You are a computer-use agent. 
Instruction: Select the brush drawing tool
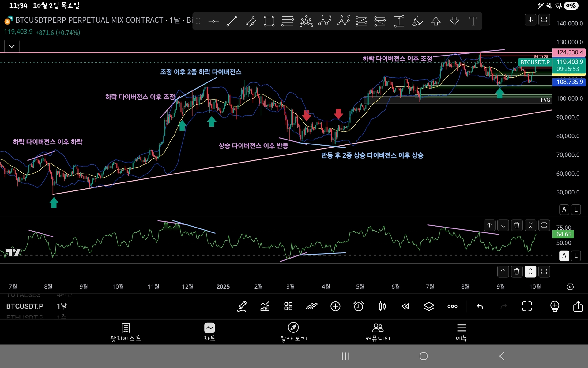417,21
